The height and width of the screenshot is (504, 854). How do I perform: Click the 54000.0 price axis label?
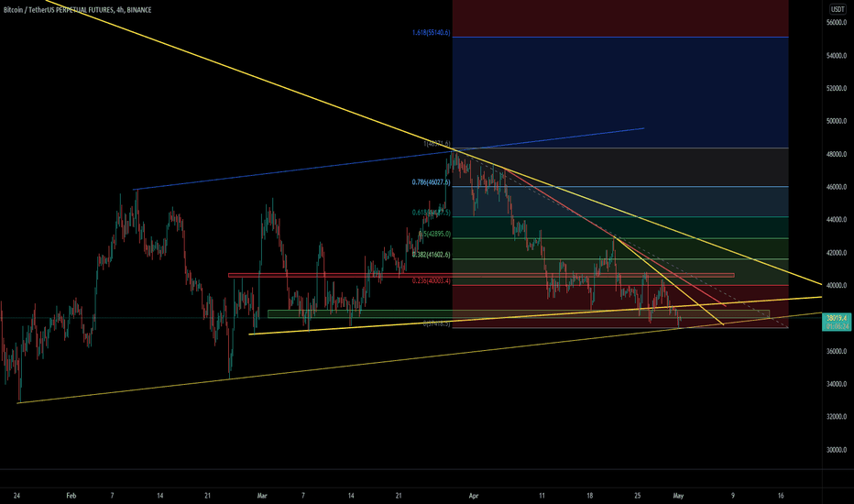point(836,56)
